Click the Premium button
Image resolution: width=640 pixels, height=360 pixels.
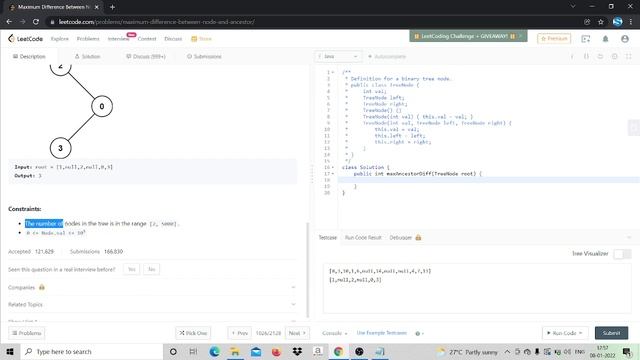(x=554, y=38)
